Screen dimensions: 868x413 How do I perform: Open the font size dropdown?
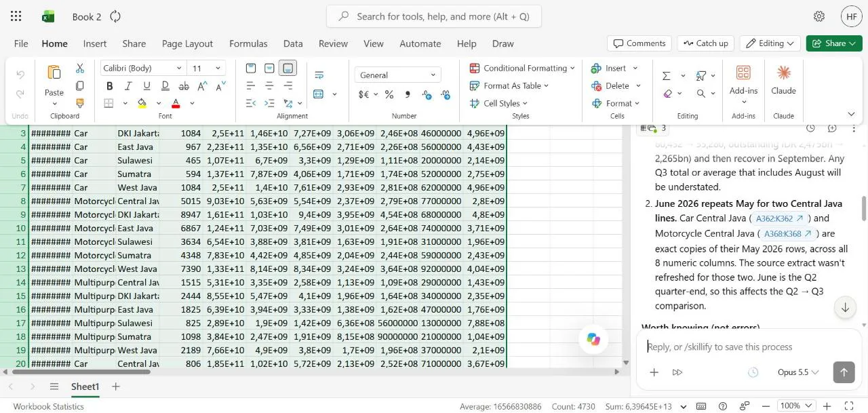(x=218, y=68)
